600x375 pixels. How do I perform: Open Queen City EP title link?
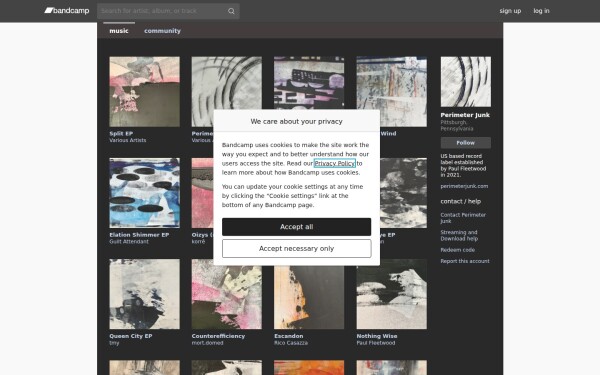click(131, 336)
